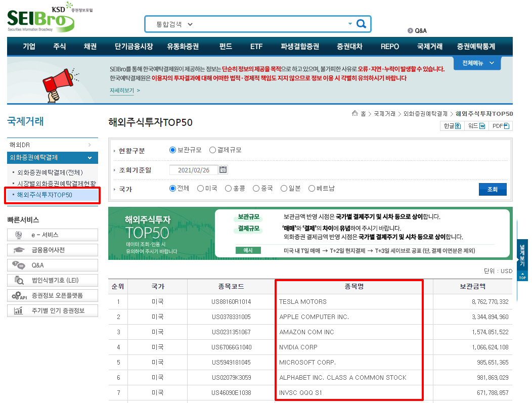Click 종목명 column header
Screen dimensions: 532x403
pyautogui.click(x=354, y=286)
